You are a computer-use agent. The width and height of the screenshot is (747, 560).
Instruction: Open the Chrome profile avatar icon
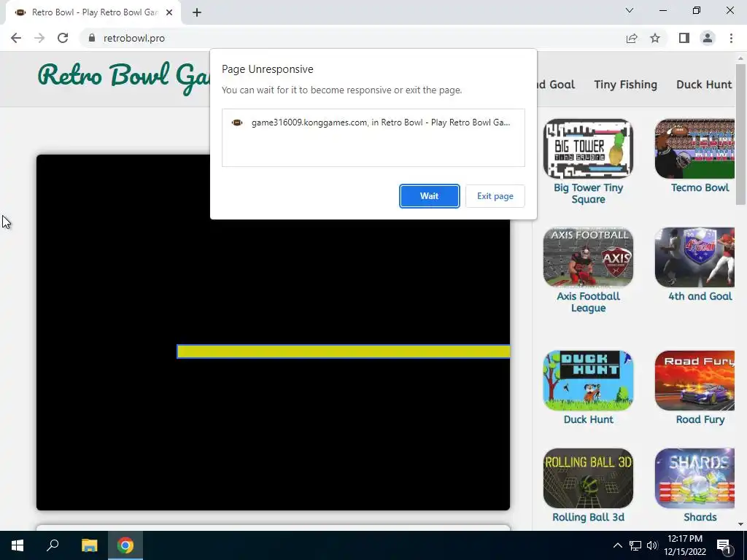point(708,38)
